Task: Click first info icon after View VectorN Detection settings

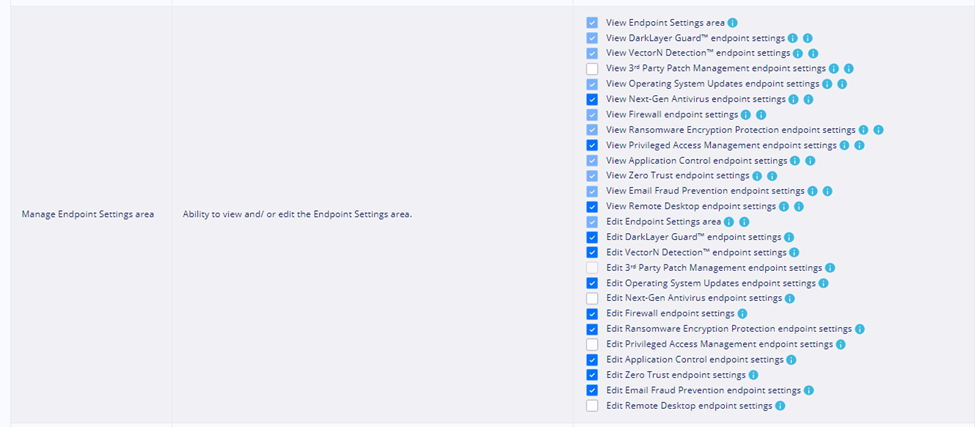Action: pyautogui.click(x=798, y=53)
